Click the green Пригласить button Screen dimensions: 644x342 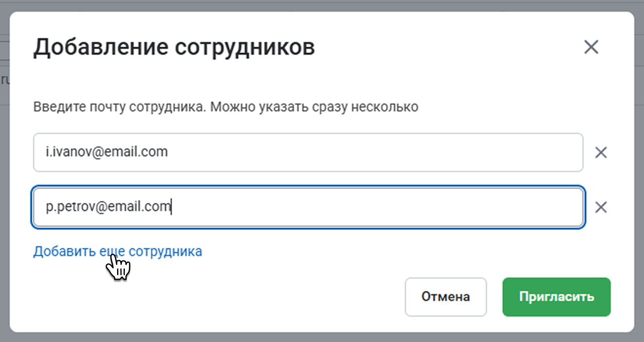pyautogui.click(x=556, y=297)
